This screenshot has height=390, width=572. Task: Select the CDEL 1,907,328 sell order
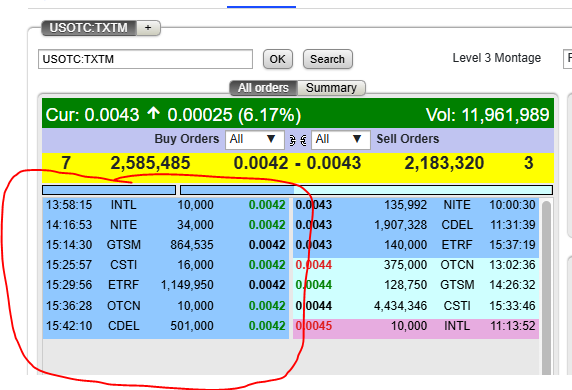click(x=416, y=225)
